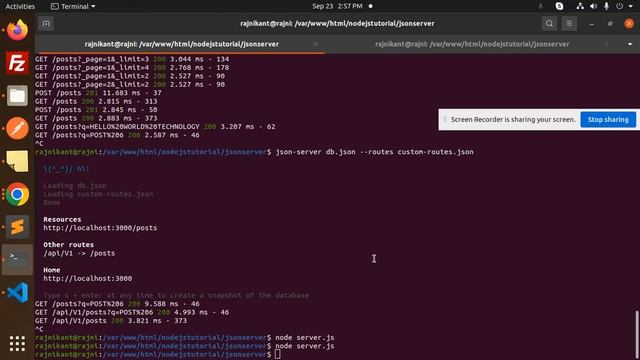
Task: Click the json-server db.json --routes command
Action: (x=374, y=152)
